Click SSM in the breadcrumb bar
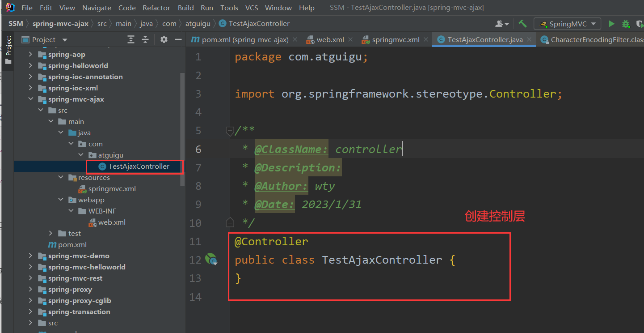The width and height of the screenshot is (644, 333). coord(16,24)
